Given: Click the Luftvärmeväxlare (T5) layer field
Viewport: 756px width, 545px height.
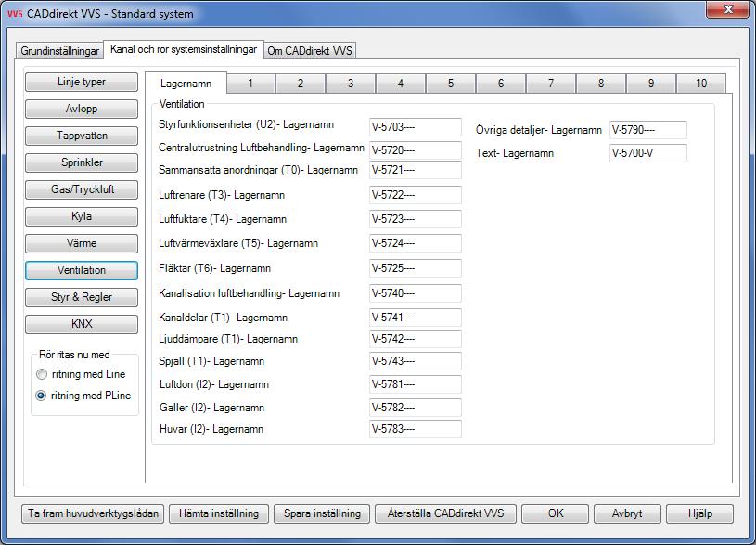Looking at the screenshot, I should (416, 243).
